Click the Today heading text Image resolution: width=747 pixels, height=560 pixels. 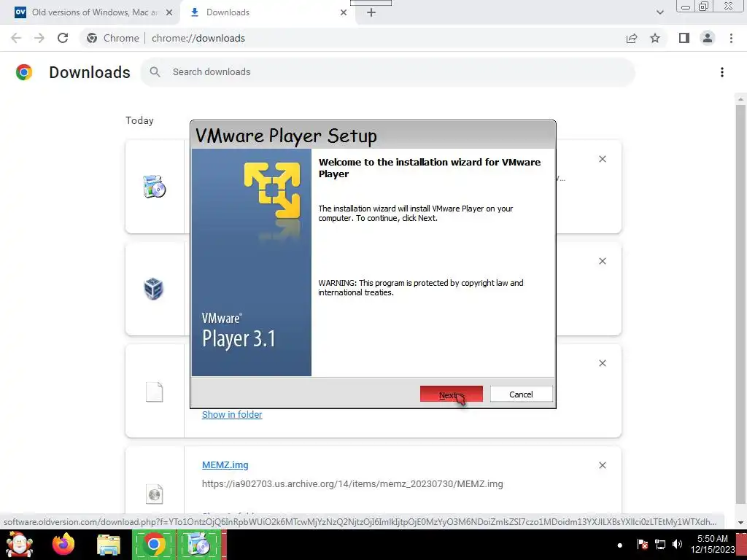(139, 120)
